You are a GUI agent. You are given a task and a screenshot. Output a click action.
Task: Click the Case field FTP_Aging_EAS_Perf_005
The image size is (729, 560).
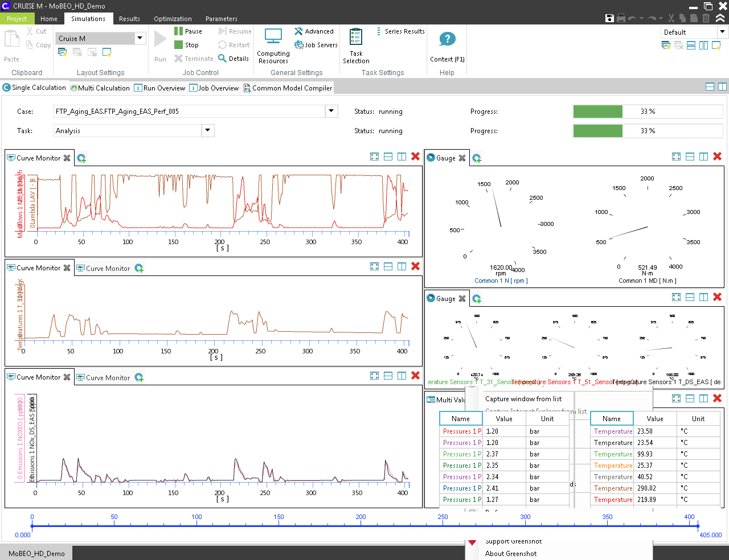coord(190,112)
